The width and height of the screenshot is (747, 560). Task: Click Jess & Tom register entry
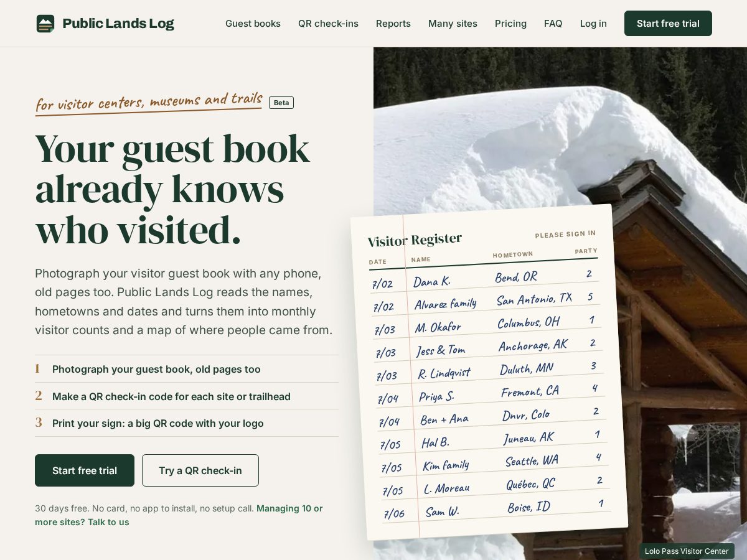point(441,350)
